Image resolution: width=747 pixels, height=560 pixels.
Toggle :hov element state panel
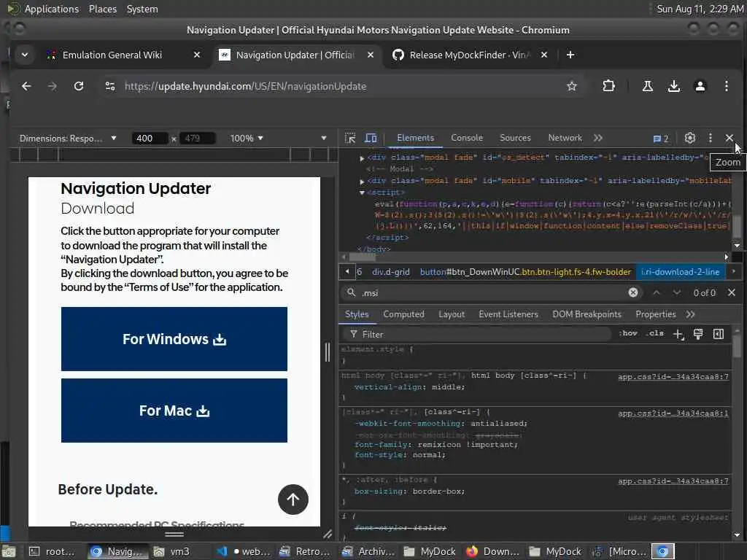click(x=628, y=333)
